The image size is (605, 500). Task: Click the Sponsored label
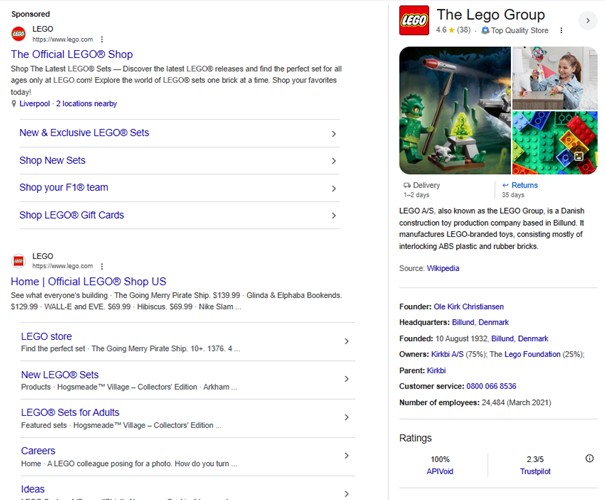coord(30,14)
